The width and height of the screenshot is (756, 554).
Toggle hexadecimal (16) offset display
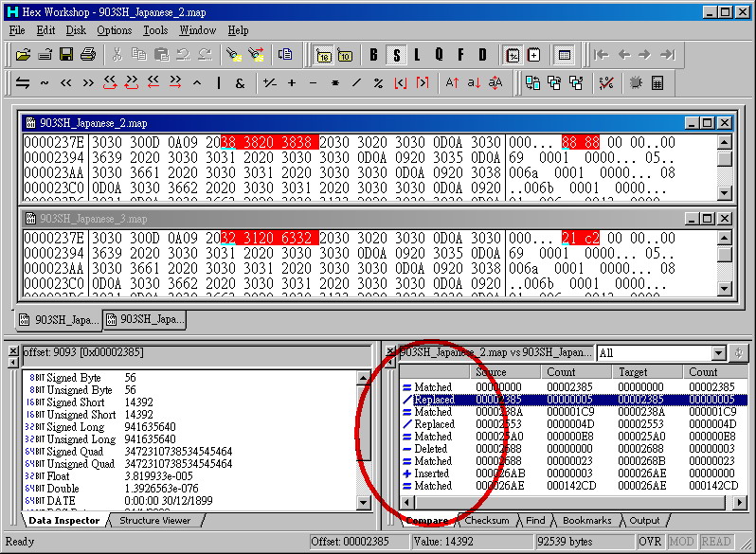[x=323, y=54]
